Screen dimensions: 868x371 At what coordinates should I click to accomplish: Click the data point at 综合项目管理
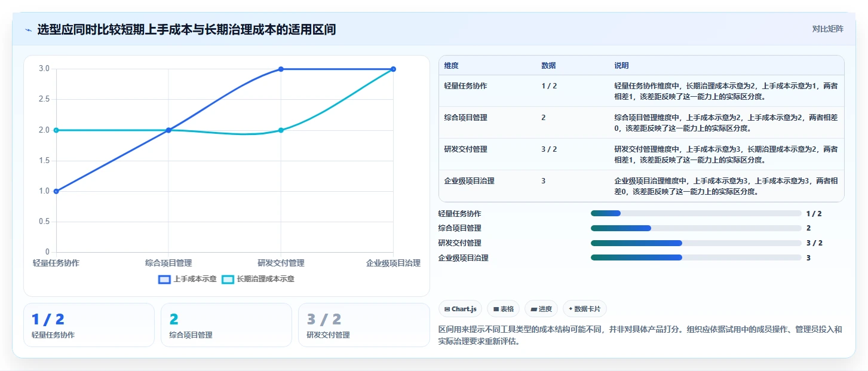[168, 130]
